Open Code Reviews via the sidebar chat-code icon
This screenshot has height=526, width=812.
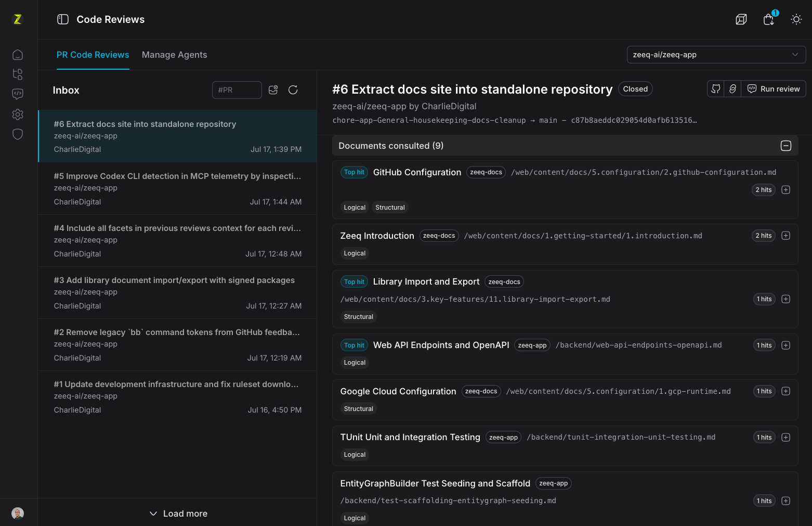pyautogui.click(x=18, y=94)
